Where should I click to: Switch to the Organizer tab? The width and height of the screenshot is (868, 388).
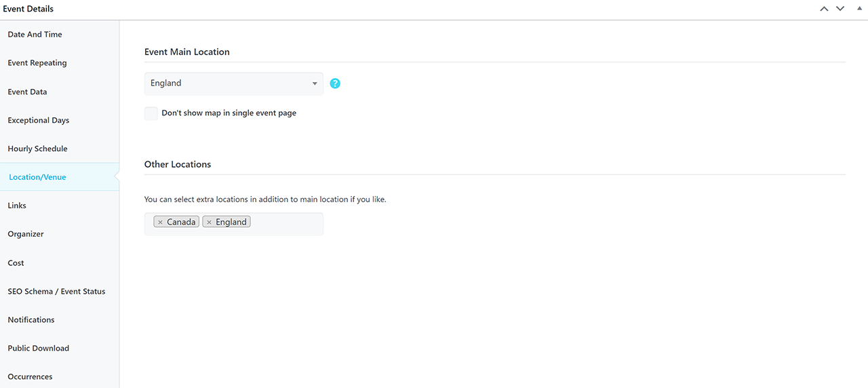(26, 234)
